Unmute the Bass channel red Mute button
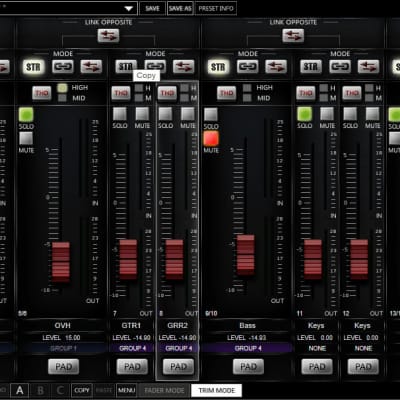The width and height of the screenshot is (400, 400). point(211,138)
